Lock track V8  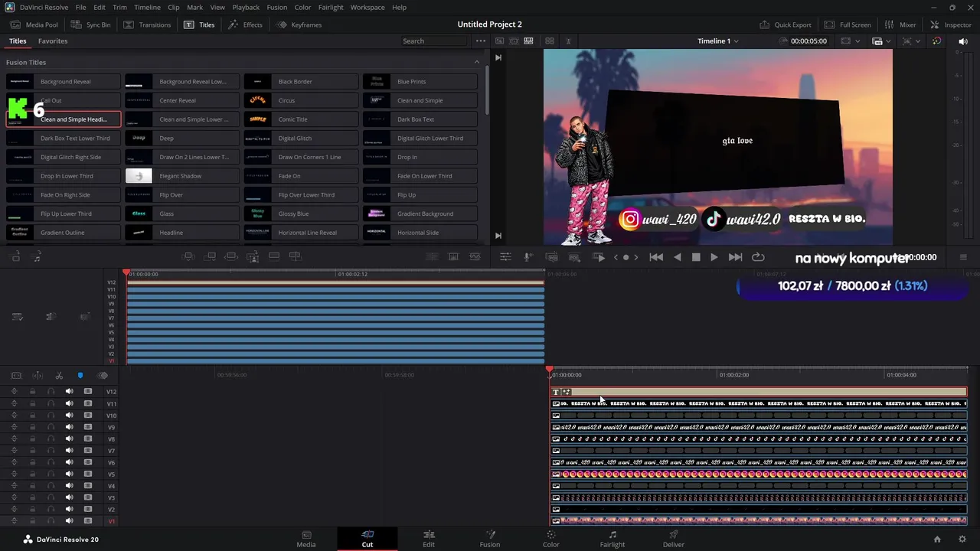pos(32,439)
